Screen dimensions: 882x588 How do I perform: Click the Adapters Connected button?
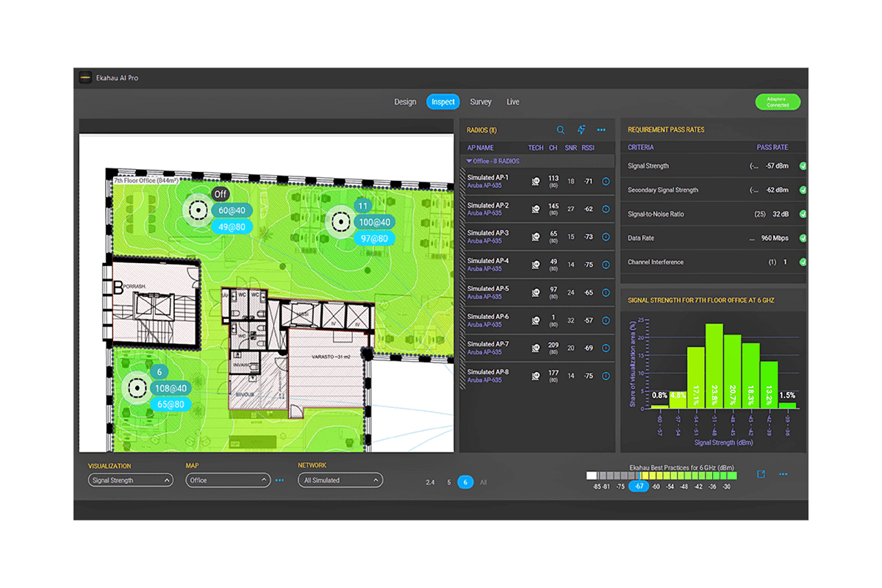coord(778,102)
